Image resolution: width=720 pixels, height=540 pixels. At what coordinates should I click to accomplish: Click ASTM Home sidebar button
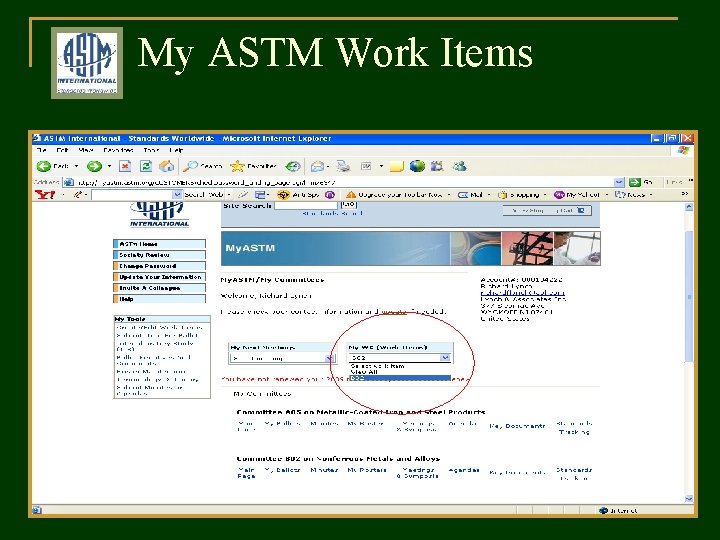tap(159, 244)
